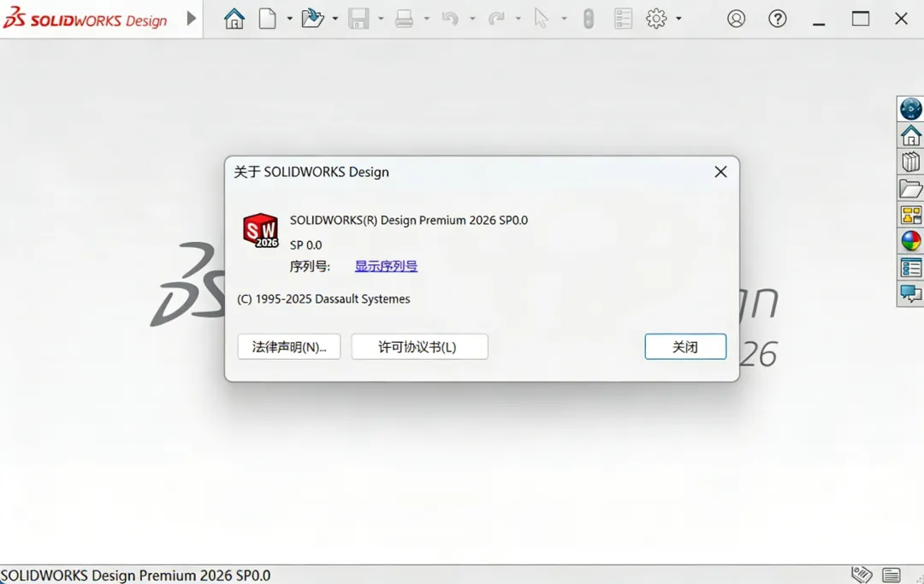Click the Undo icon

point(450,19)
